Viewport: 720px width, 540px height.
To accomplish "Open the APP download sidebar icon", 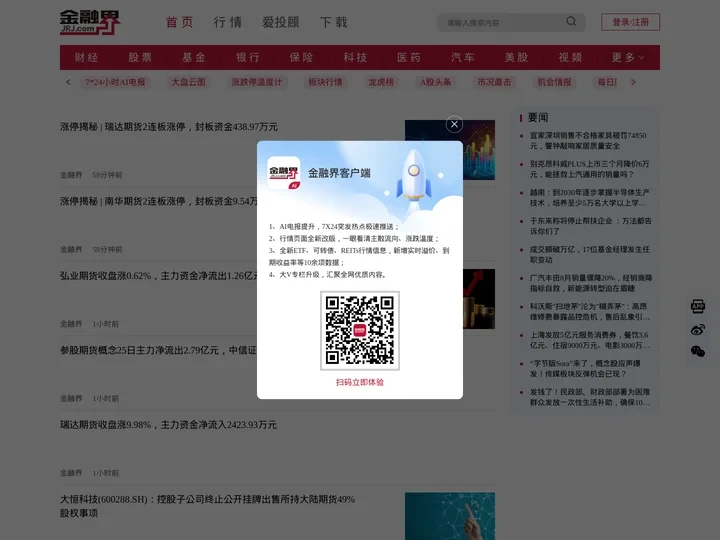I will pos(698,306).
